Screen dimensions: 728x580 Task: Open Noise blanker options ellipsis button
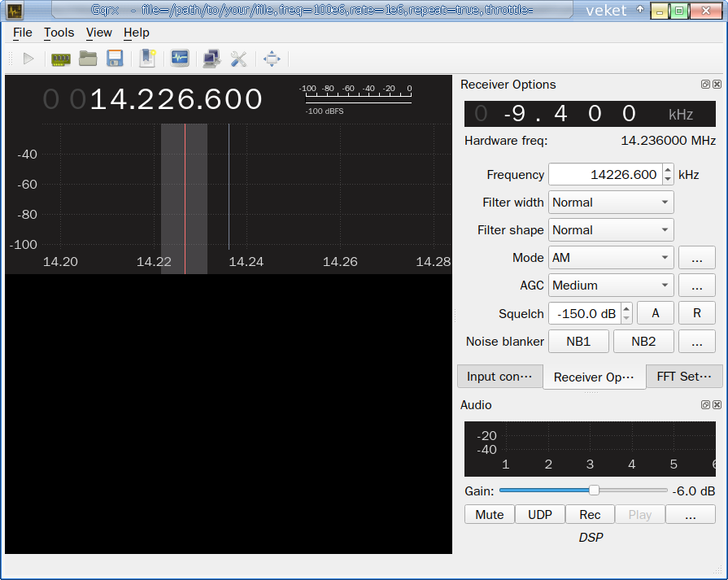pos(697,342)
